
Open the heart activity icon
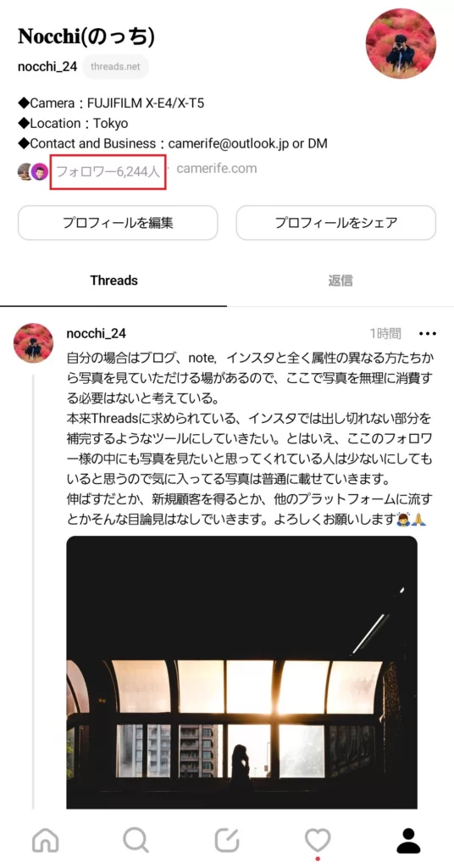318,840
